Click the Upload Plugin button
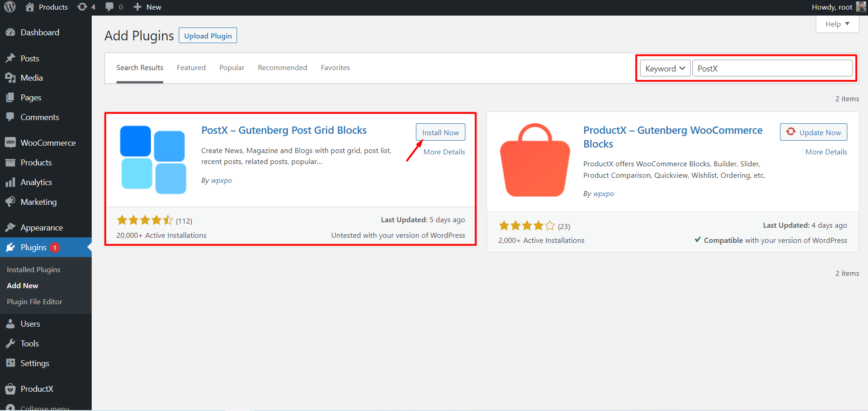The image size is (868, 411). click(208, 36)
